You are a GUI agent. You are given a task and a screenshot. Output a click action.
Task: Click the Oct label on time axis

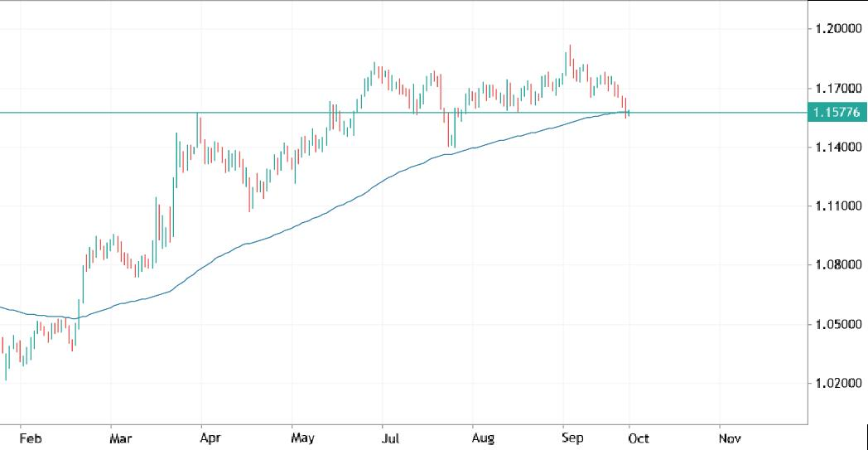pyautogui.click(x=637, y=437)
